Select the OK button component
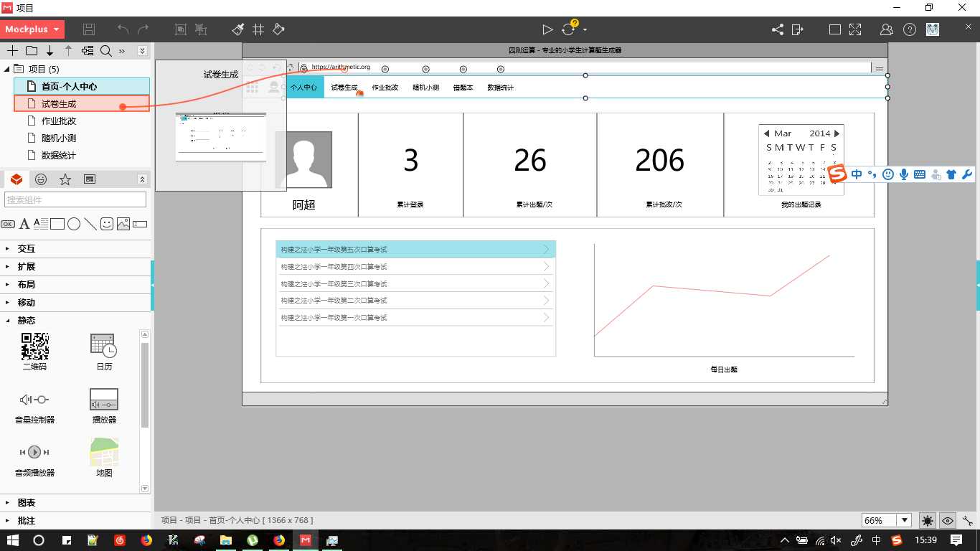Screen dimensions: 980x551 [8, 224]
